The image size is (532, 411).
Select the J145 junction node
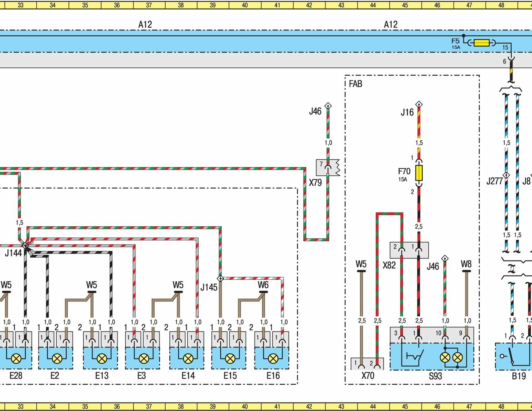[220, 279]
